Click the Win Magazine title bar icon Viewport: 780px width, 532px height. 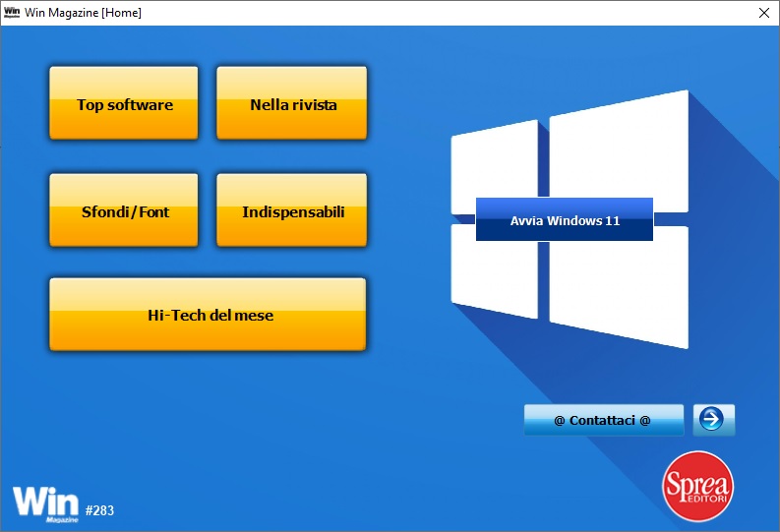click(12, 13)
